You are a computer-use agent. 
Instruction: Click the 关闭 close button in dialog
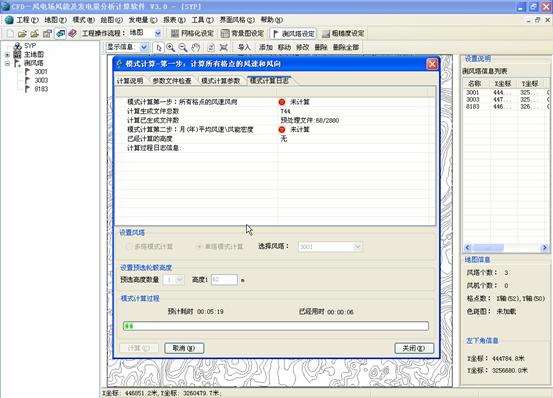point(414,348)
